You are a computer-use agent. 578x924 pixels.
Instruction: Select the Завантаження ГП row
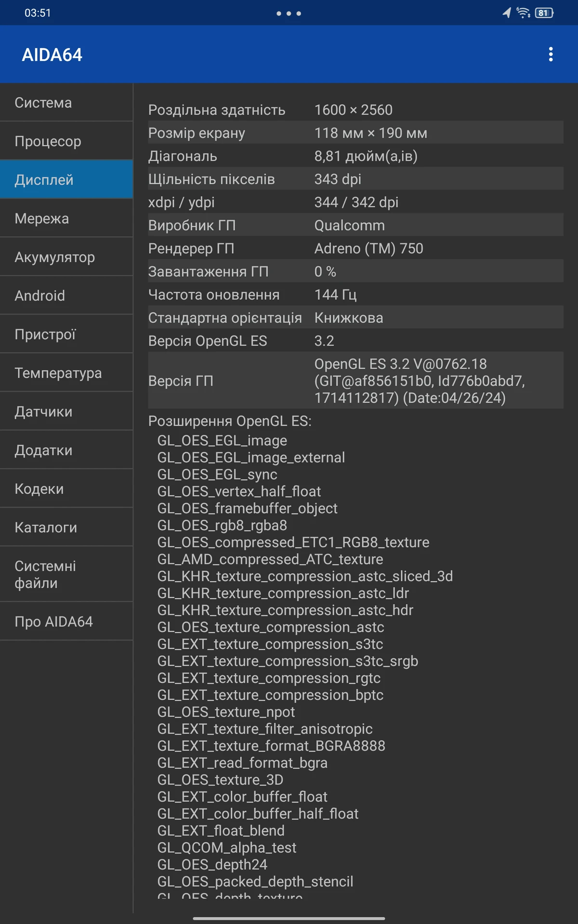(x=355, y=271)
